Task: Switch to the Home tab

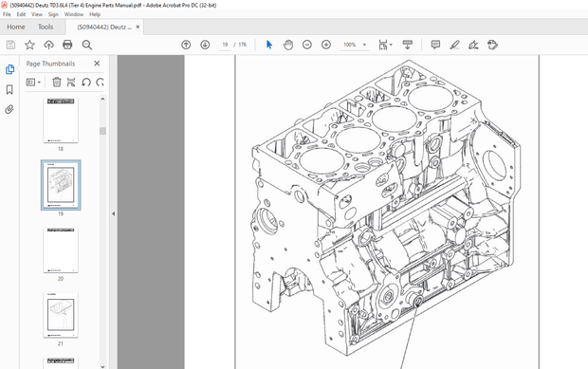Action: coord(16,27)
